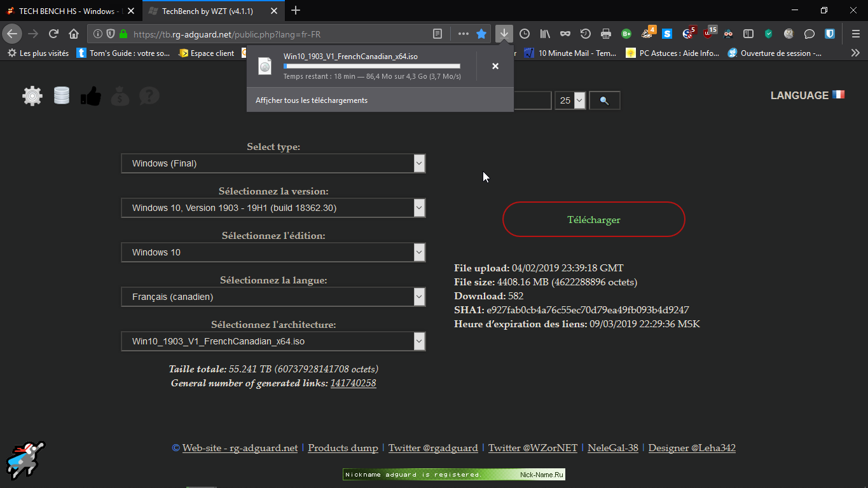This screenshot has height=488, width=868.
Task: Click the database stack icon on page
Action: (x=62, y=95)
